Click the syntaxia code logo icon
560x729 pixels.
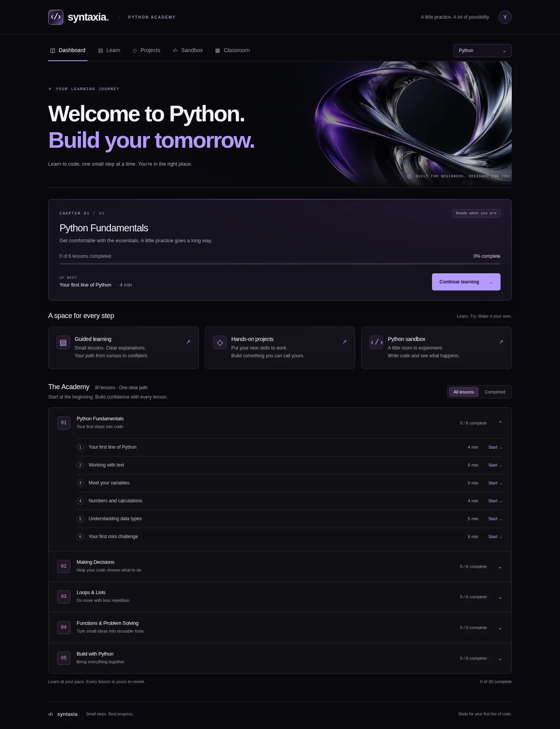pos(56,17)
